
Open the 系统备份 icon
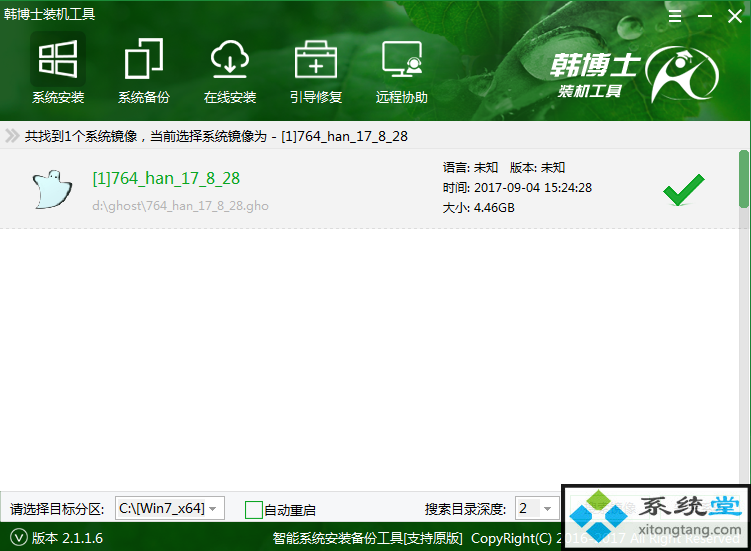[x=144, y=59]
